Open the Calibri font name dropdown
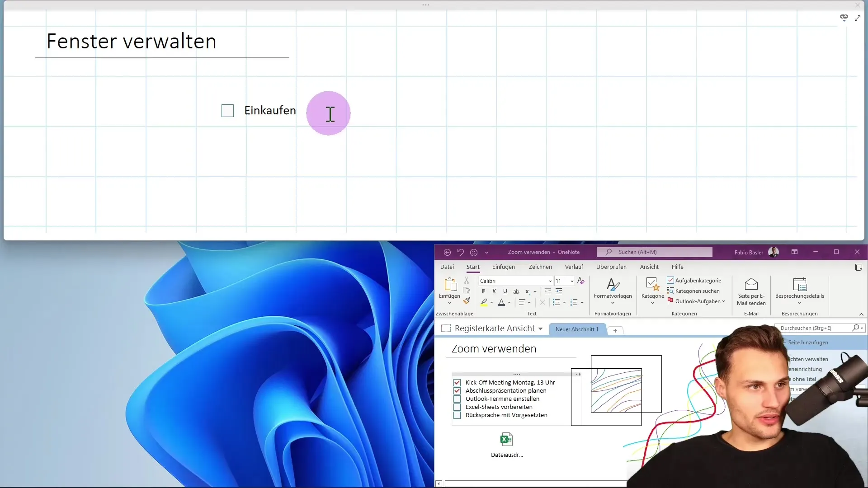This screenshot has height=488, width=868. pyautogui.click(x=550, y=281)
